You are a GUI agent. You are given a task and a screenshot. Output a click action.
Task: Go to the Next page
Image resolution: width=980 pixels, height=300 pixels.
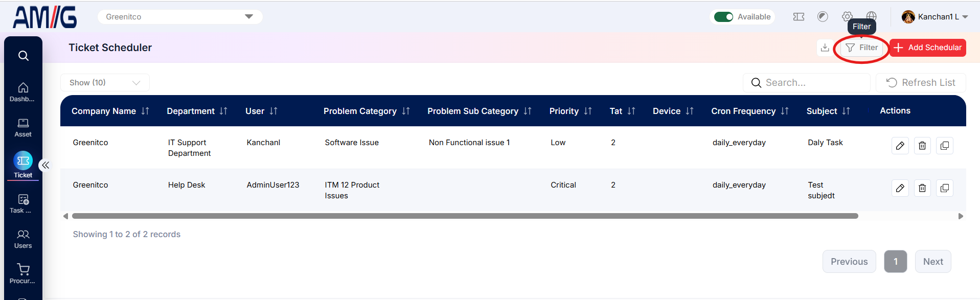[933, 262]
